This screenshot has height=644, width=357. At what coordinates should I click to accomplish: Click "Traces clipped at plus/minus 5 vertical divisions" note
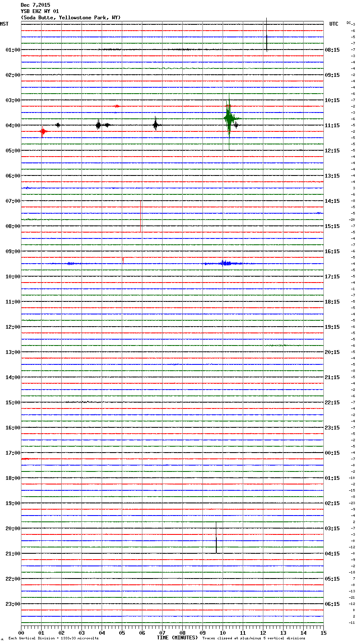(254, 639)
